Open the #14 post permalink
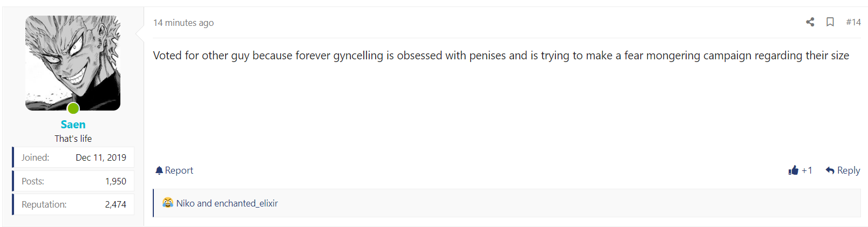 (853, 22)
